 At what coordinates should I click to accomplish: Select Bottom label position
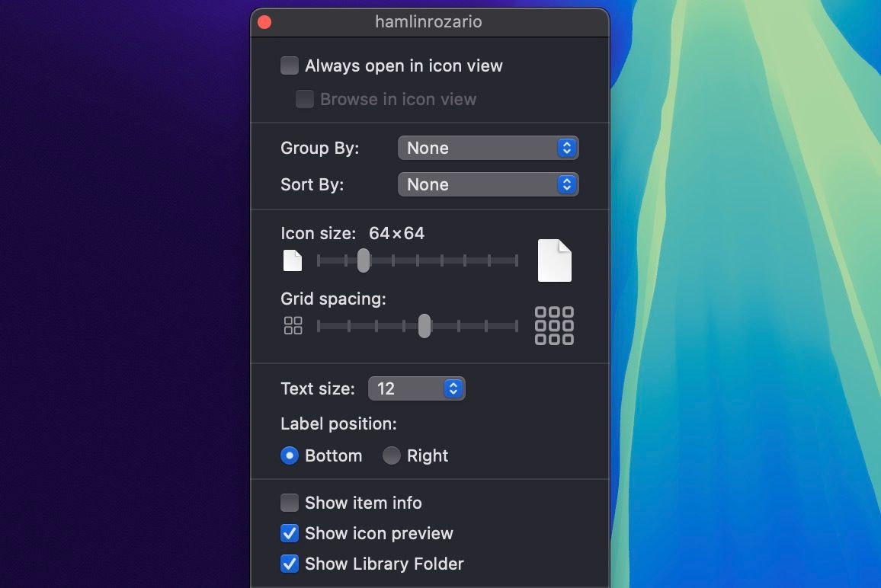(x=289, y=455)
